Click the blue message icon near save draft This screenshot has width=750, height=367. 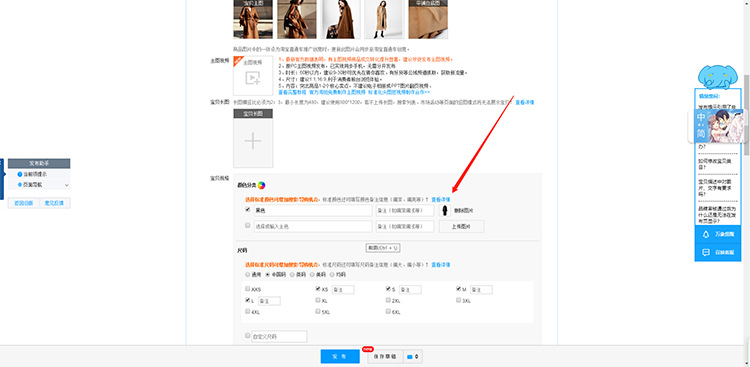409,357
